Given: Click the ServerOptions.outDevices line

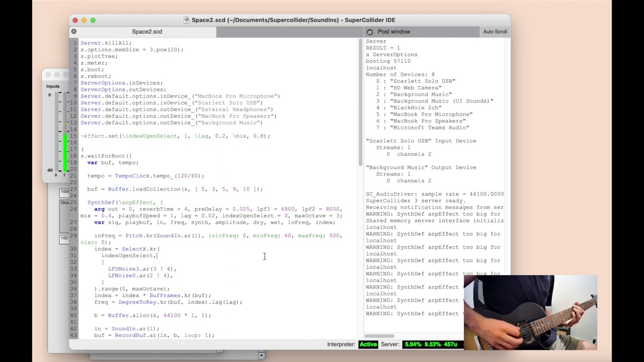Looking at the screenshot, I should (123, 89).
